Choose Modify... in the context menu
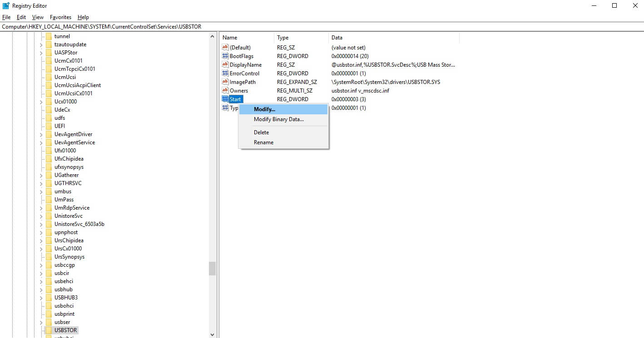644x338 pixels. 283,109
